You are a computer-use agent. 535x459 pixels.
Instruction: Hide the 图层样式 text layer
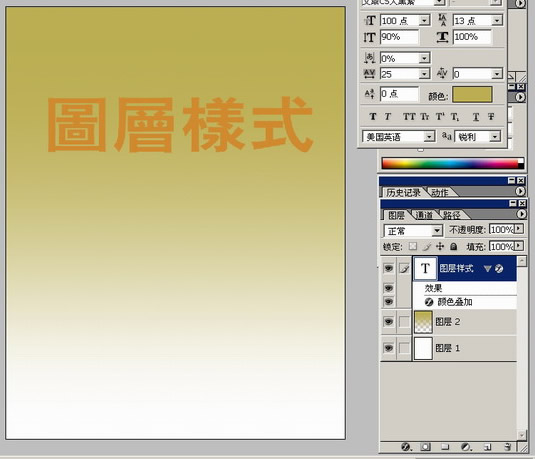pos(388,268)
